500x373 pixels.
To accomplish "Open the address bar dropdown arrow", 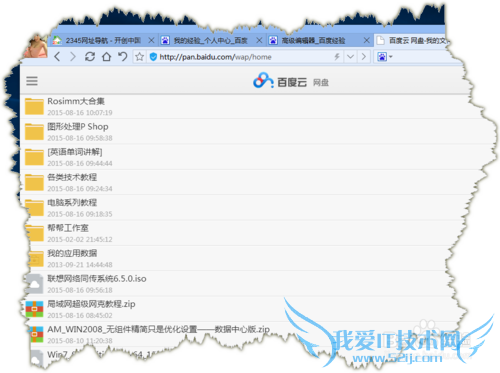I will pyautogui.click(x=350, y=57).
